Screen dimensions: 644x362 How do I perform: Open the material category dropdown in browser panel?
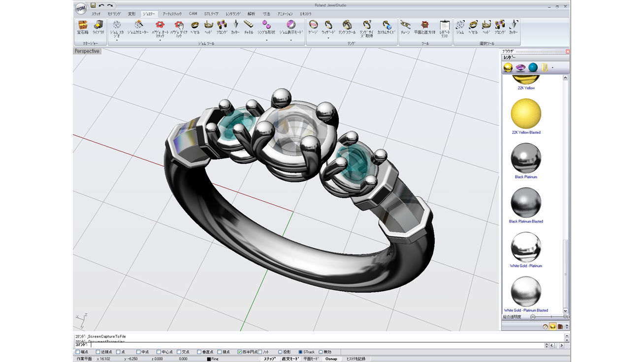pos(551,68)
